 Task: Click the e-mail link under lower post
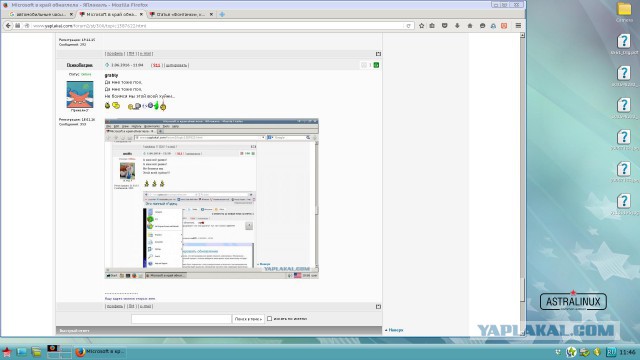(145, 306)
